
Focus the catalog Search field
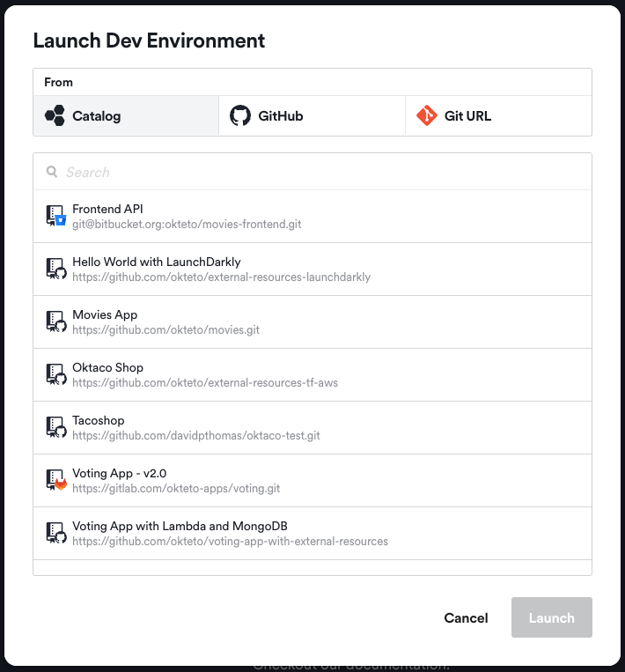[x=312, y=172]
